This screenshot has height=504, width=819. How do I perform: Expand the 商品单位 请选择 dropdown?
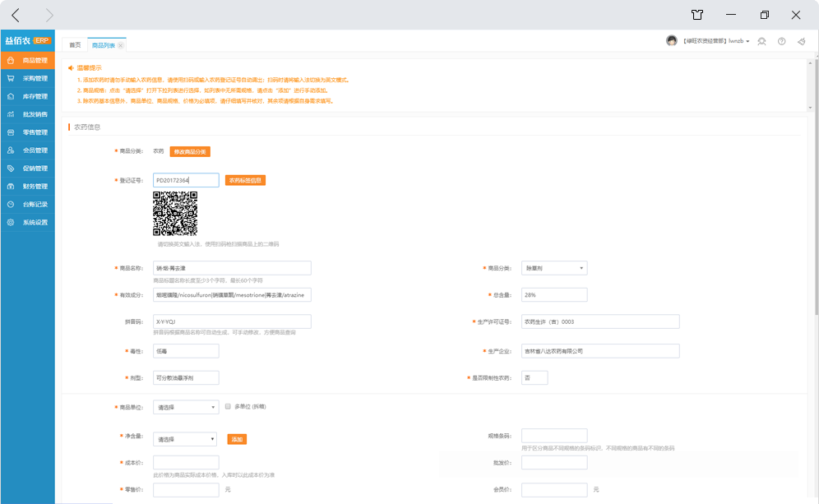click(x=186, y=407)
